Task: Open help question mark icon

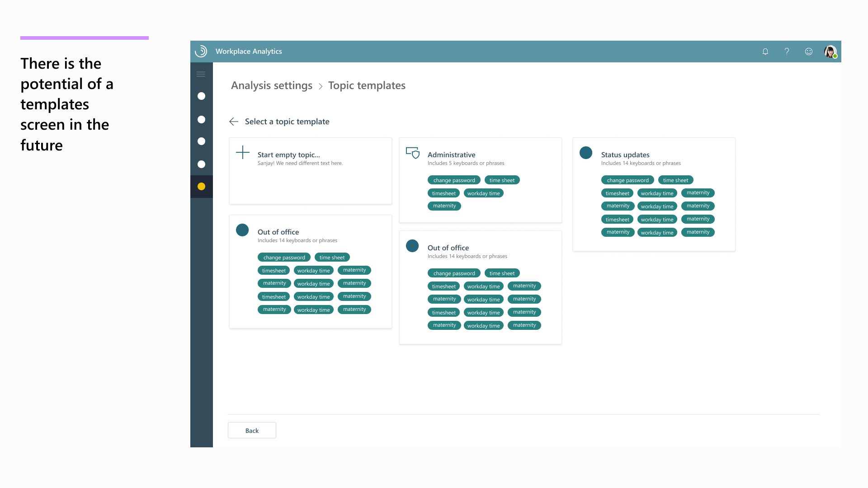Action: (x=787, y=52)
